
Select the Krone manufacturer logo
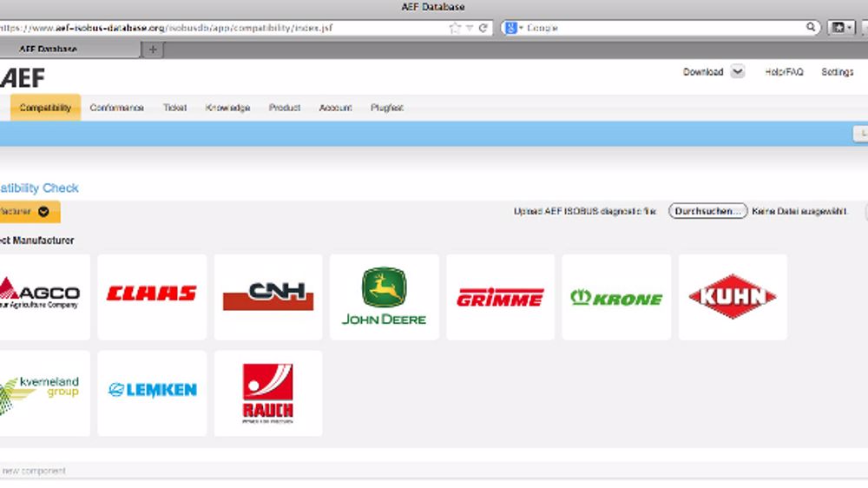click(616, 298)
